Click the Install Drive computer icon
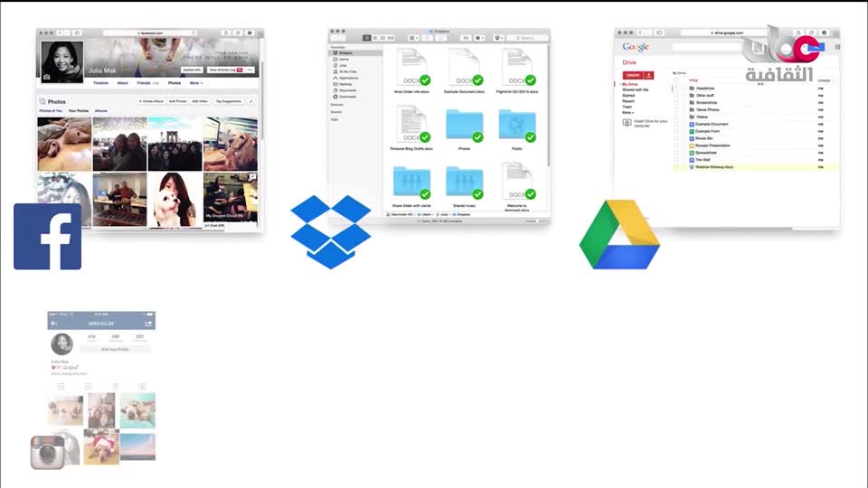The height and width of the screenshot is (488, 868). [627, 123]
